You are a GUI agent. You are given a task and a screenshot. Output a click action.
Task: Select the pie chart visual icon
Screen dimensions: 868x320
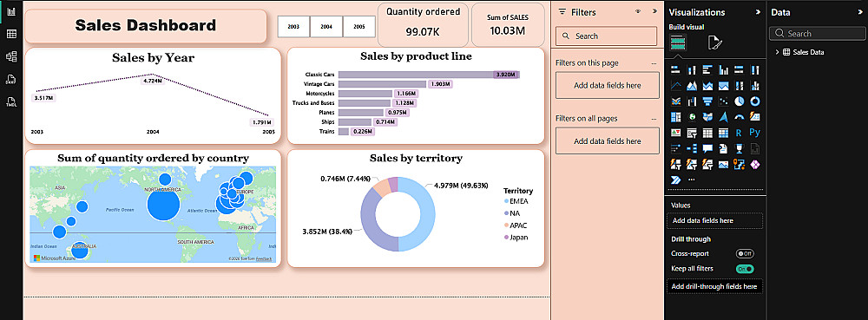[739, 101]
